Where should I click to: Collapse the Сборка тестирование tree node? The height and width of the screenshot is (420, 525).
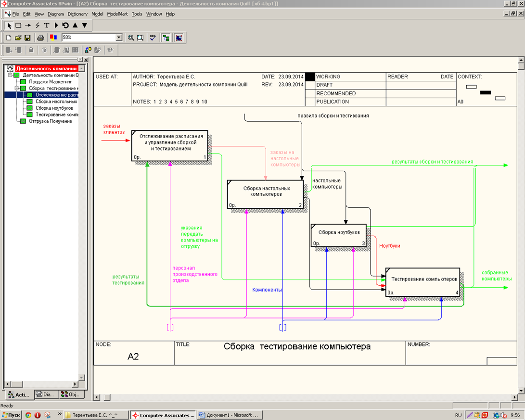point(17,89)
